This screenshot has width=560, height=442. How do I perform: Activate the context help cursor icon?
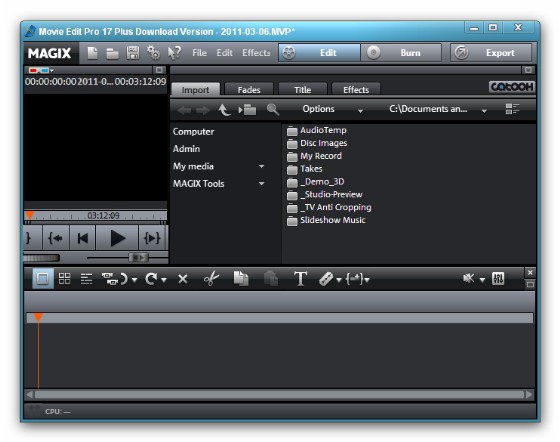pyautogui.click(x=174, y=53)
